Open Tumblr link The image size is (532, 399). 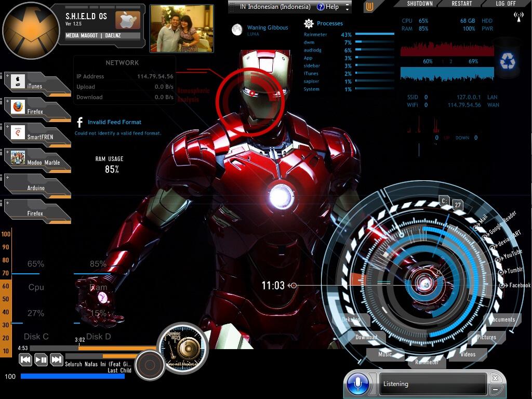[x=515, y=270]
